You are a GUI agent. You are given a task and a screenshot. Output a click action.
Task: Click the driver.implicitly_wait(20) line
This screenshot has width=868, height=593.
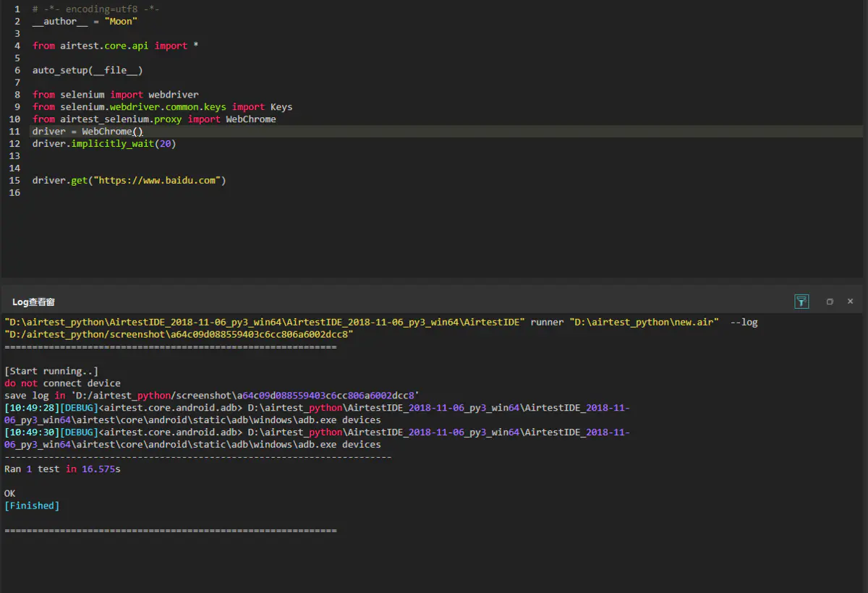[104, 144]
